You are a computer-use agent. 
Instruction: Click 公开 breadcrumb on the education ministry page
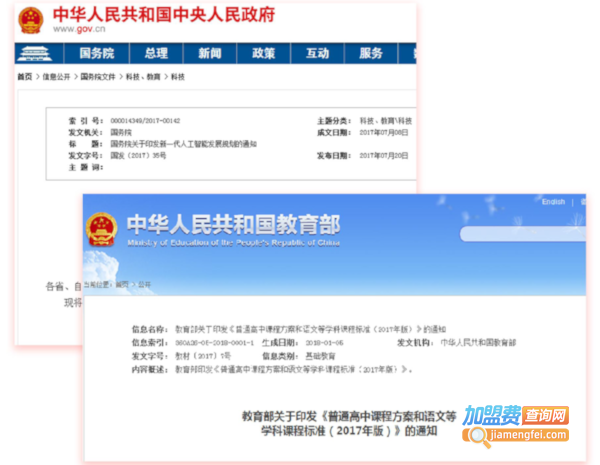coord(144,285)
